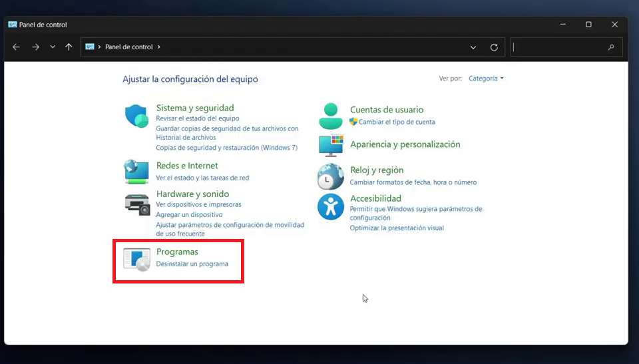
Task: Click Permitir que Windows sugiera parámetros
Action: [415, 213]
